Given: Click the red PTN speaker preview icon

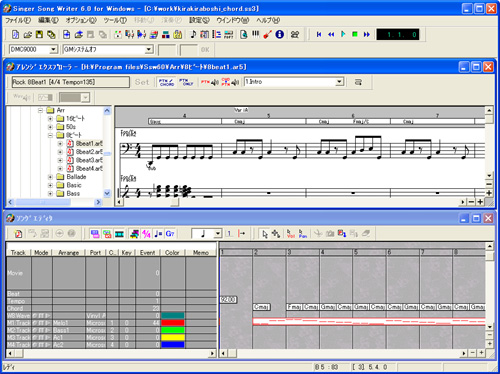Looking at the screenshot, I should coord(209,82).
